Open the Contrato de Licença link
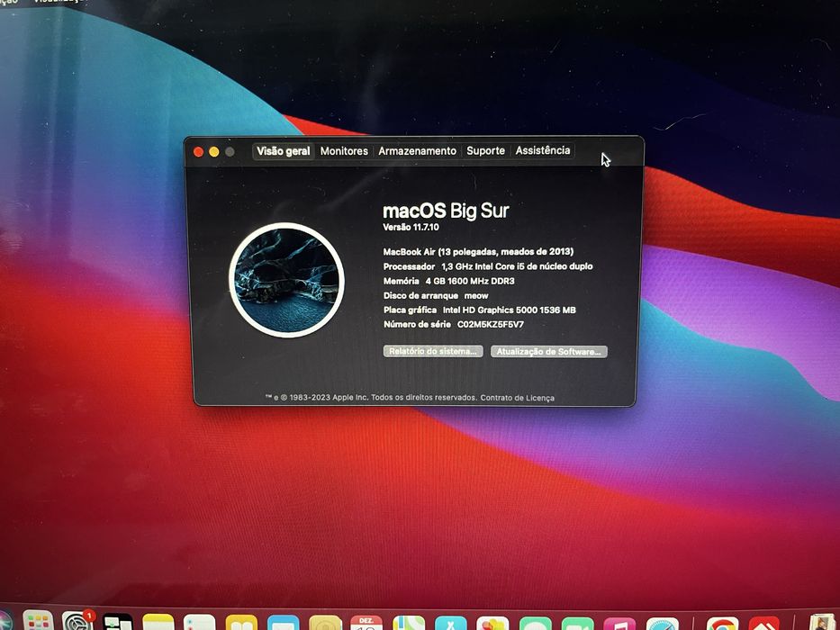Screen dimensions: 840x630 click(x=517, y=398)
